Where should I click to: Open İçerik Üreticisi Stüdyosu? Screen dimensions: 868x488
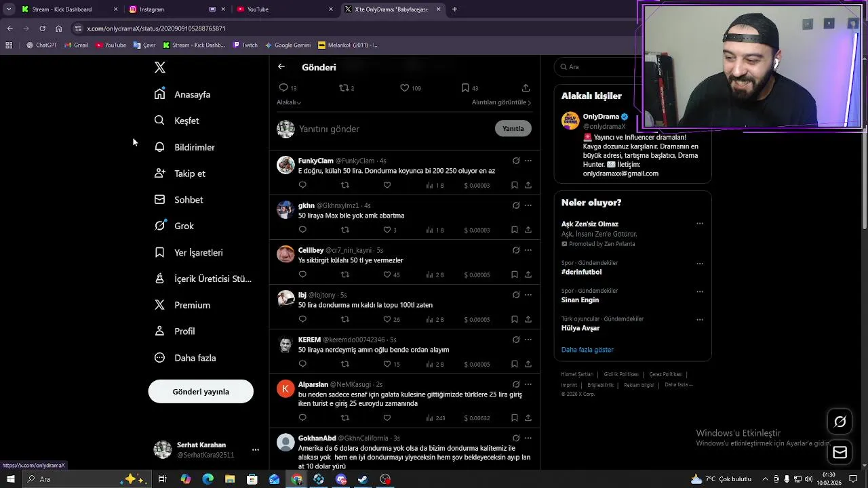(x=203, y=279)
